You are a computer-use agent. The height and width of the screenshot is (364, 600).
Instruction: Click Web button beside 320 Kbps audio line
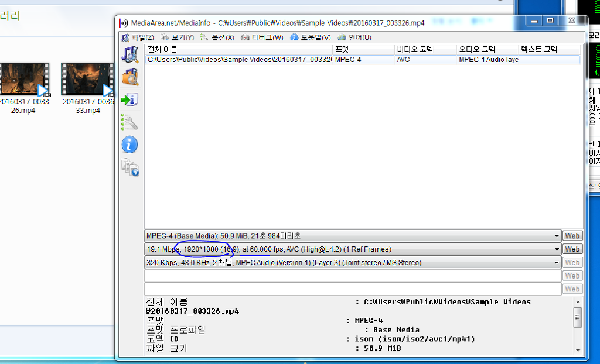click(572, 263)
